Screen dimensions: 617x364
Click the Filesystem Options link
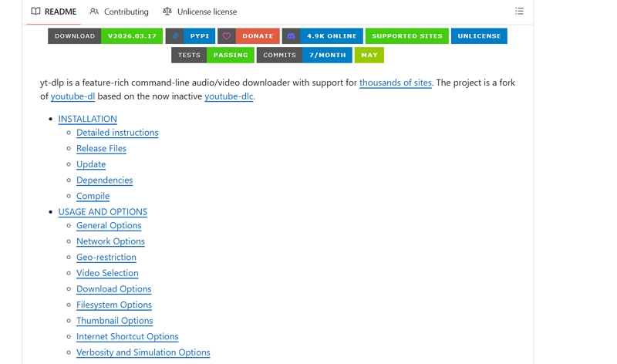pos(113,305)
